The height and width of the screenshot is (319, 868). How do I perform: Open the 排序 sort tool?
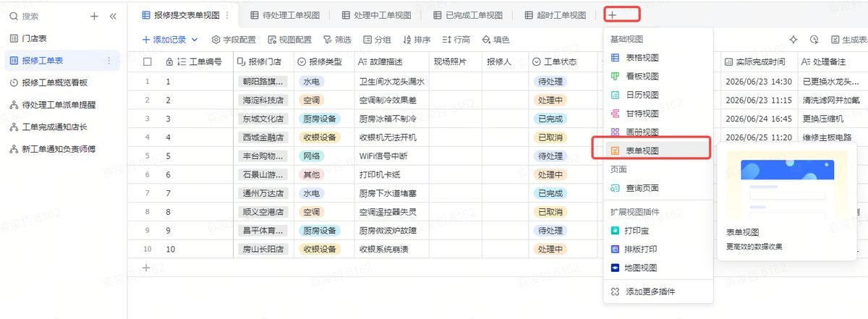[417, 40]
